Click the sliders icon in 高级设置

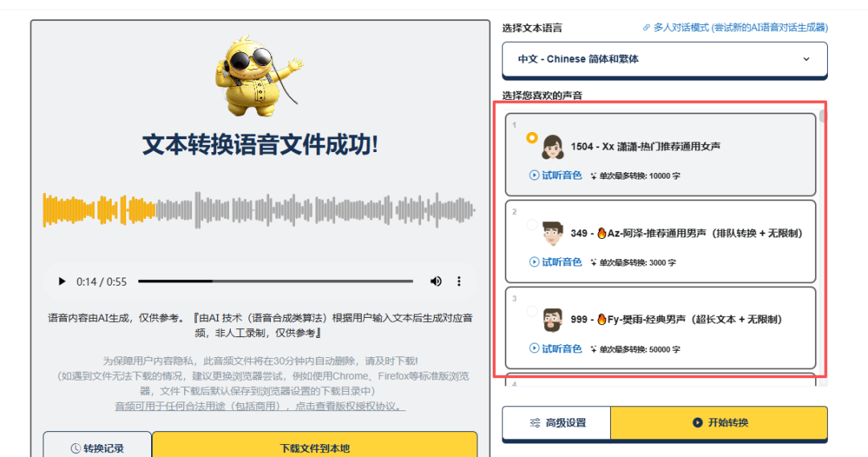(x=534, y=423)
